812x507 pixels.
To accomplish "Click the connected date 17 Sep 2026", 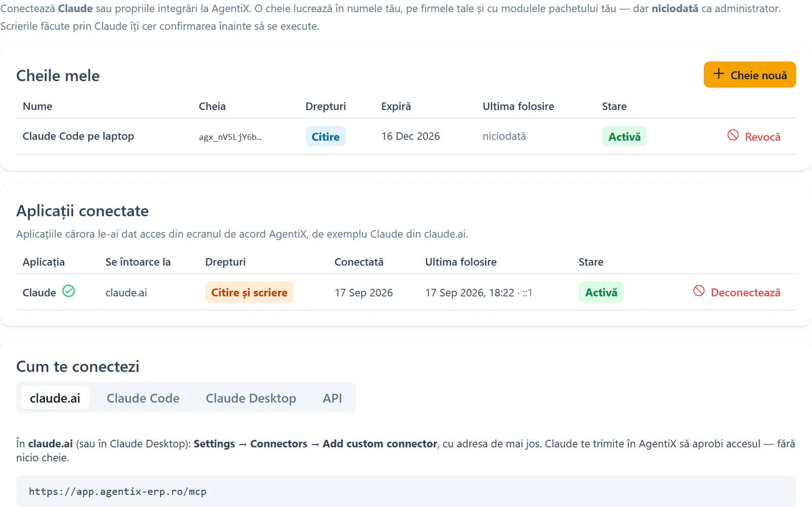I will point(363,292).
